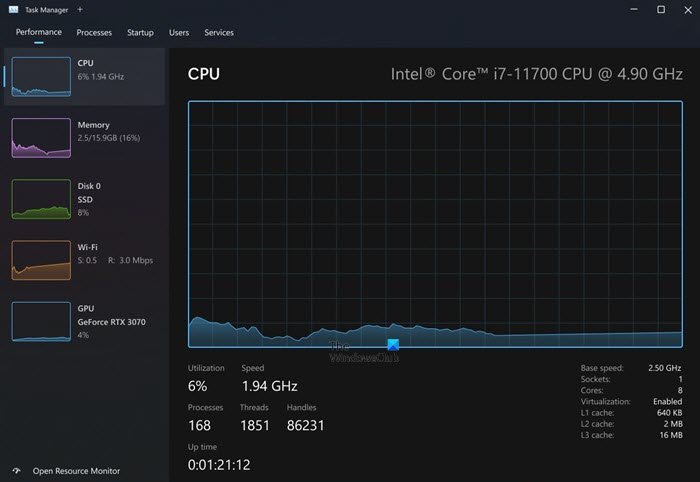Go to the Users tab
This screenshot has width=700, height=482.
click(x=179, y=33)
